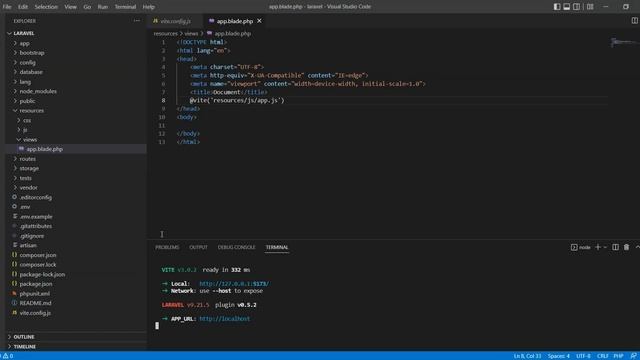Open the Local Vite server URL

234,284
